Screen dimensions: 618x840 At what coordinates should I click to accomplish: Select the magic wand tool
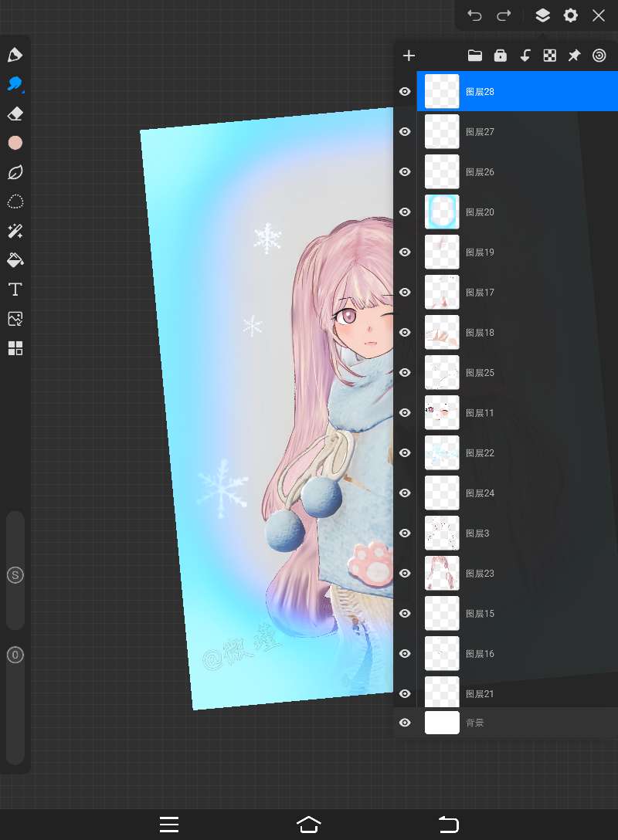15,231
